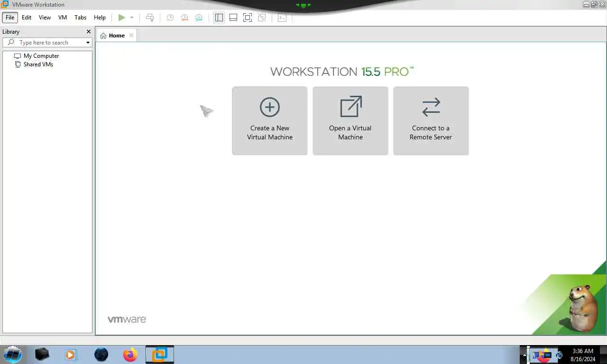Toggle the thumbnail bar view icon
Image resolution: width=607 pixels, height=364 pixels.
(x=233, y=18)
